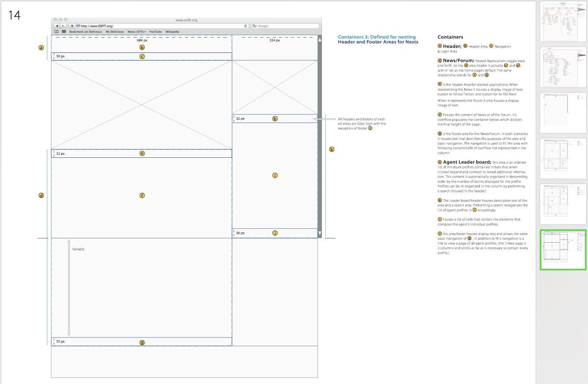Click marker h in the leader board header
Screen dimensions: 588x384
tap(275, 118)
